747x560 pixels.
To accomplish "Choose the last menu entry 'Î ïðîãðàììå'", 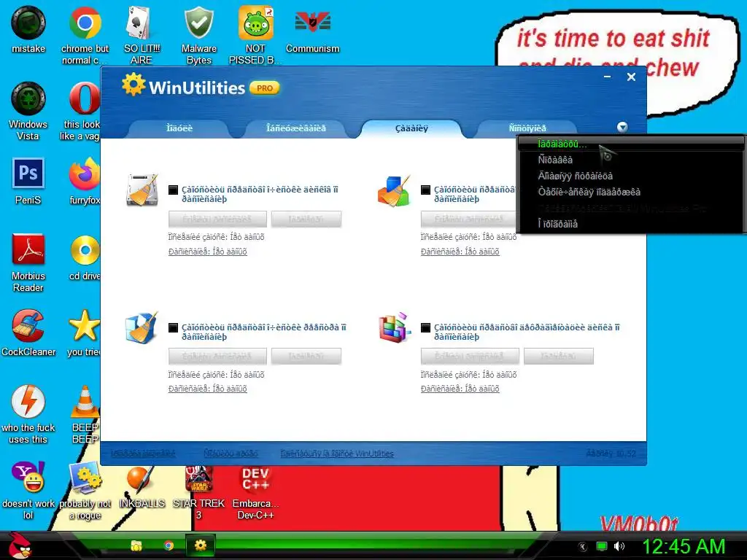I will [x=631, y=224].
